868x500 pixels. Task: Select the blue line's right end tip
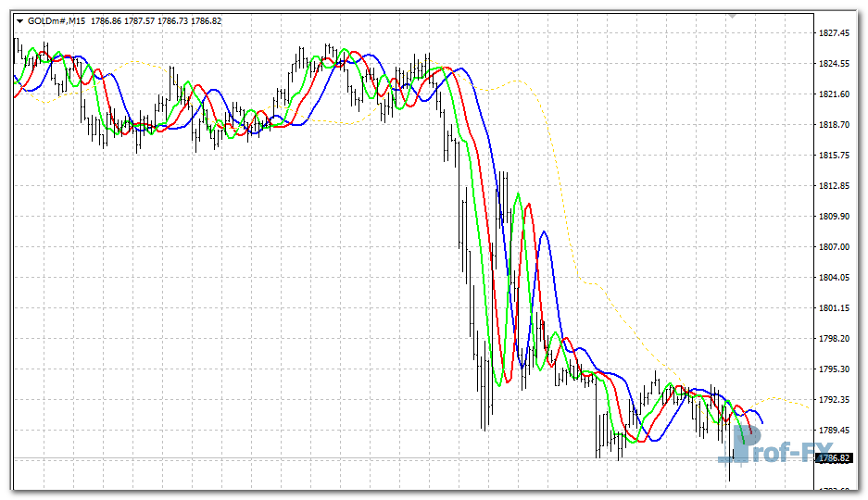coord(762,424)
